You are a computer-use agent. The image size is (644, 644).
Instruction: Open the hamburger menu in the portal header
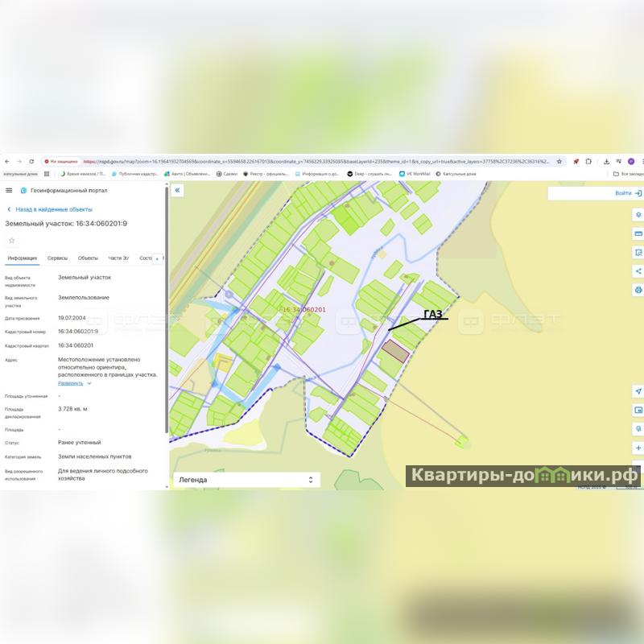tap(9, 191)
